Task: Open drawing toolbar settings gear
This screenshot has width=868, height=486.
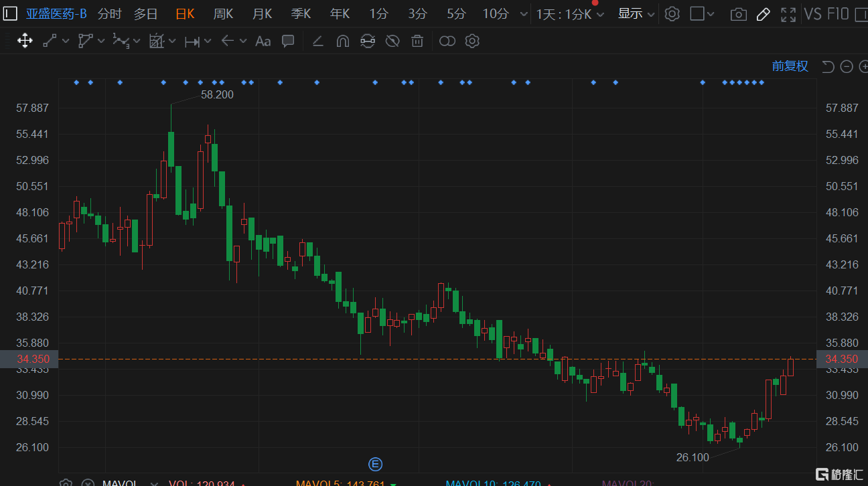Action: point(472,41)
